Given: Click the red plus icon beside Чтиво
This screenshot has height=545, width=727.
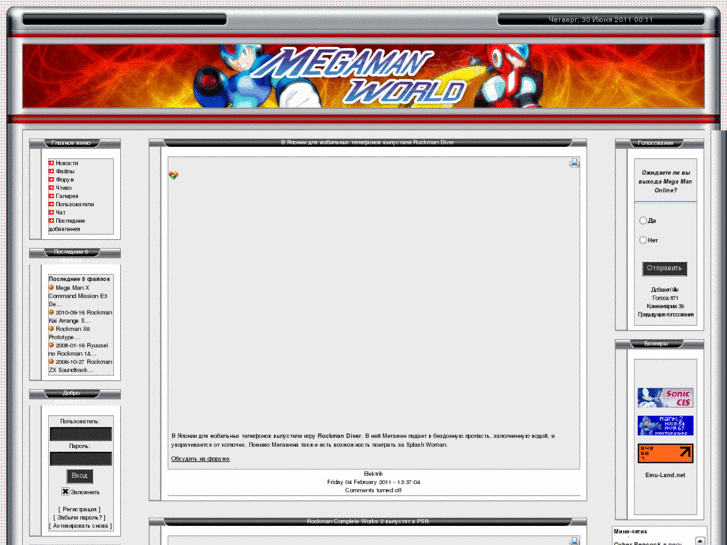Looking at the screenshot, I should point(51,188).
